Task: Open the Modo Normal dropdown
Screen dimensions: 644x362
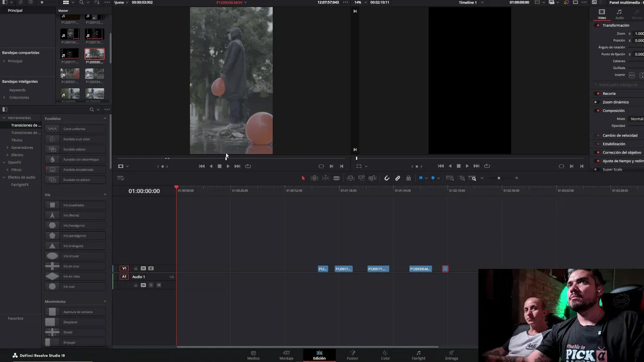Action: [636, 119]
